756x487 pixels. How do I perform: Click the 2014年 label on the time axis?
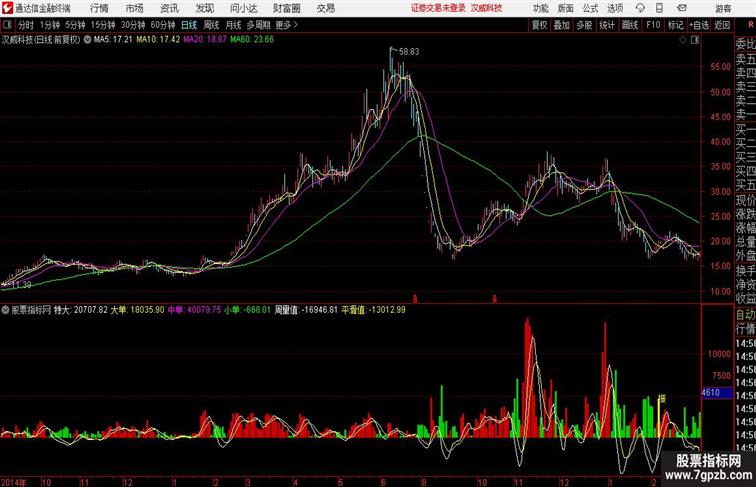click(x=14, y=482)
